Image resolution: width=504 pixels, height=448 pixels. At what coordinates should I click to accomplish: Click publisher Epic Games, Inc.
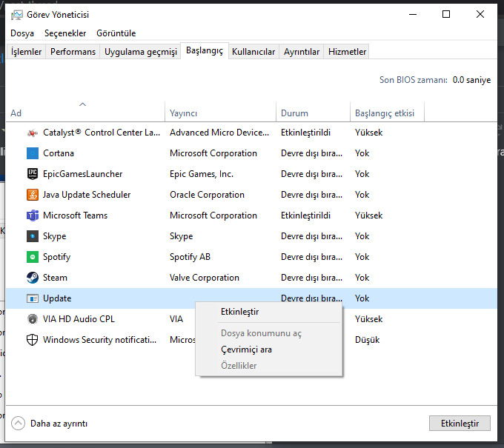202,174
